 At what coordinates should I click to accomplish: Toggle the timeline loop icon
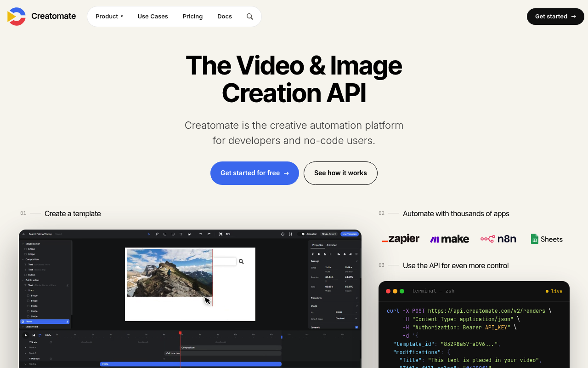point(40,335)
